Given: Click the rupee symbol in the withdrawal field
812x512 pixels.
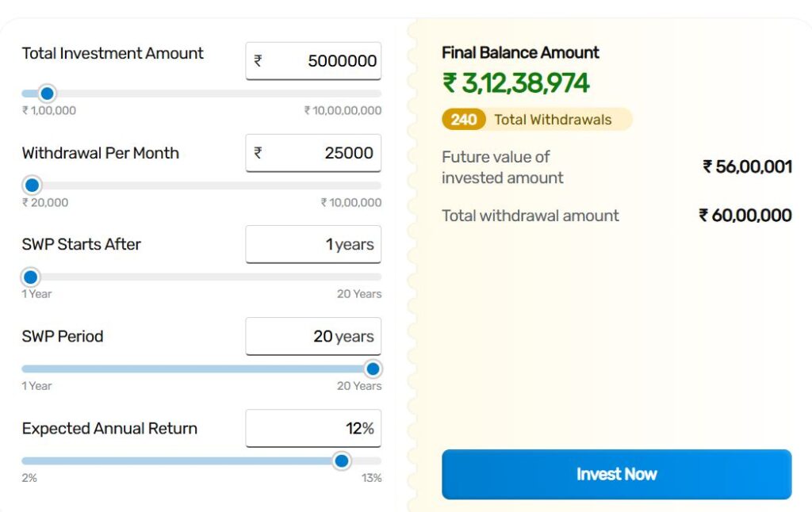Looking at the screenshot, I should coord(258,153).
